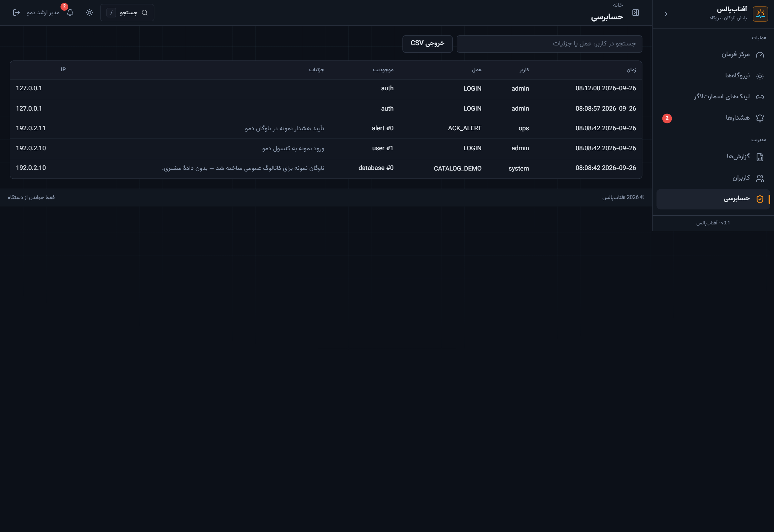The image size is (774, 532).
Task: Click the users icon for کاربران
Action: click(760, 178)
